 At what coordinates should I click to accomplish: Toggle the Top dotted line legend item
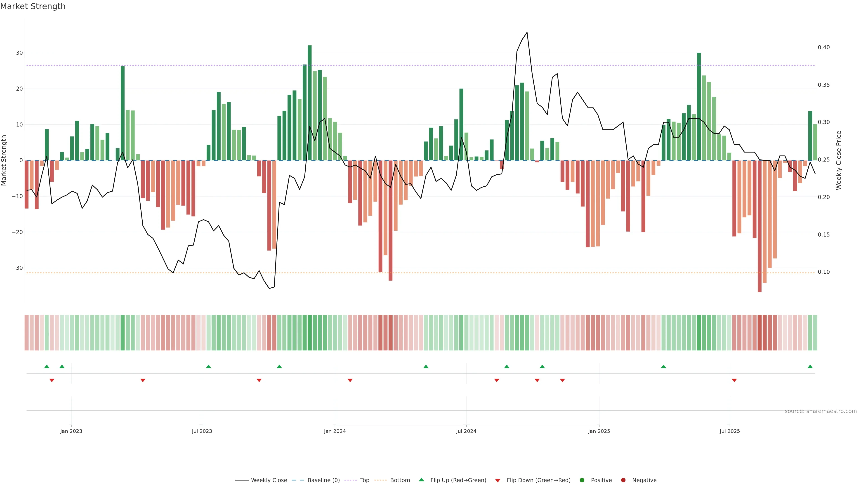click(364, 480)
